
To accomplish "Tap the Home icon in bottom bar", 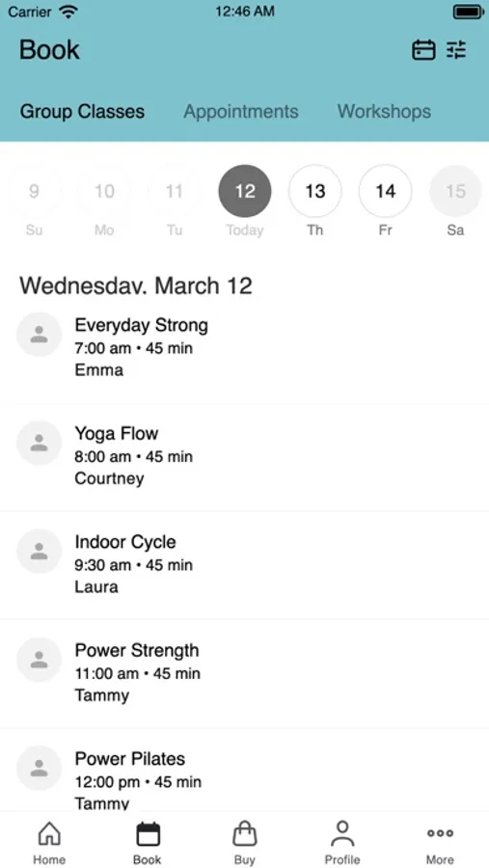I will [49, 833].
